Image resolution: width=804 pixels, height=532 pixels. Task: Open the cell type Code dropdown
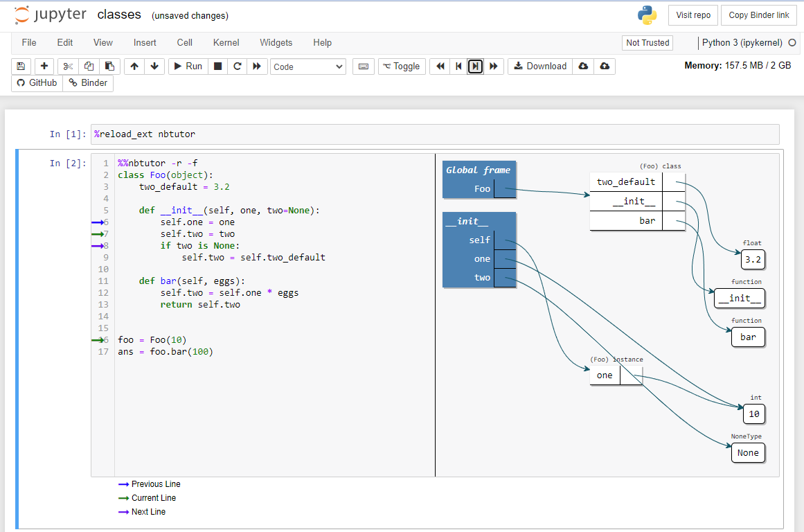tap(308, 66)
